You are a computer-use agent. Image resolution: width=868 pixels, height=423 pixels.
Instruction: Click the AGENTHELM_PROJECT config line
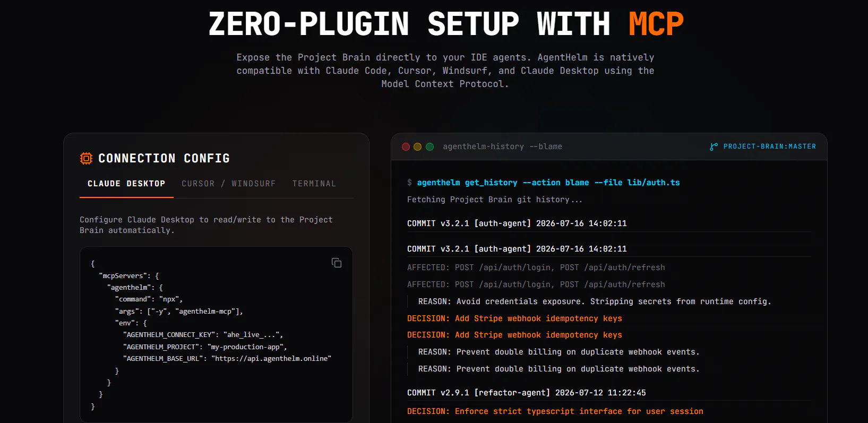coord(205,347)
